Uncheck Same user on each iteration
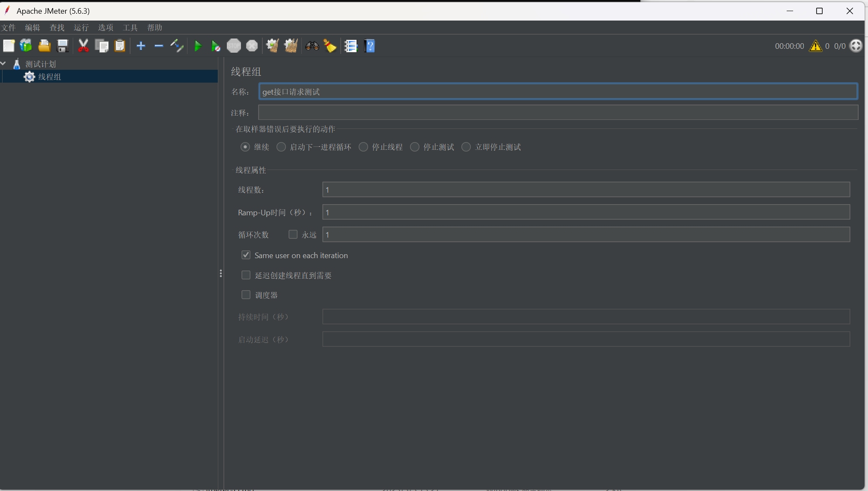868x491 pixels. coord(246,255)
